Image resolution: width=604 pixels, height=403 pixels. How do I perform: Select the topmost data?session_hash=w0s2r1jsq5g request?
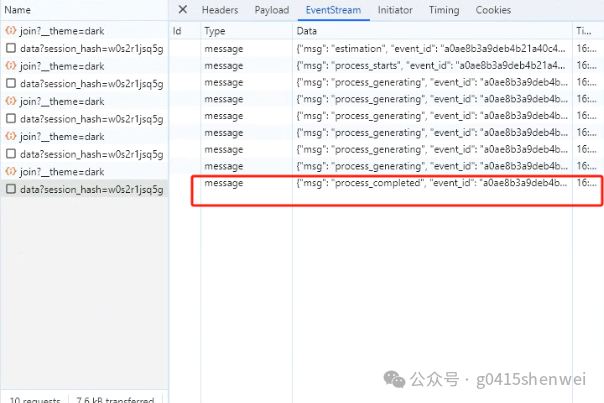(84, 48)
